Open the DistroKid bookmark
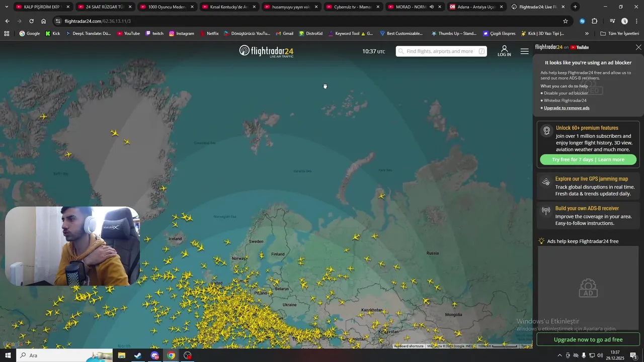This screenshot has height=362, width=644. tap(311, 34)
